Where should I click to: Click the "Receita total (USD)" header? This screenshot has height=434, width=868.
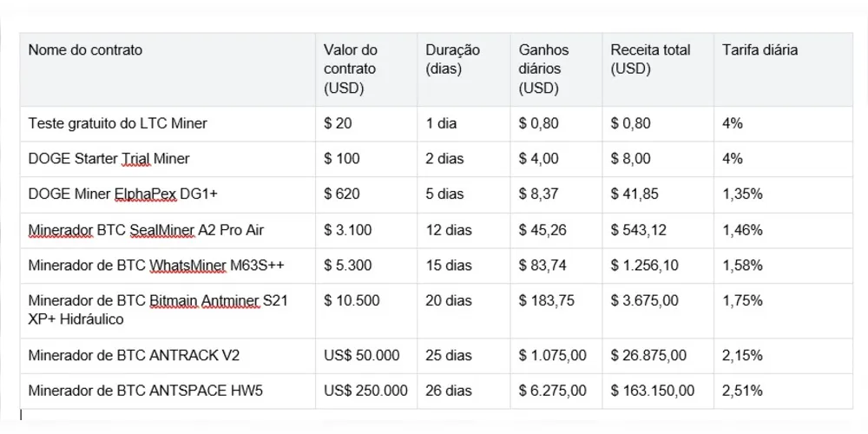(650, 60)
